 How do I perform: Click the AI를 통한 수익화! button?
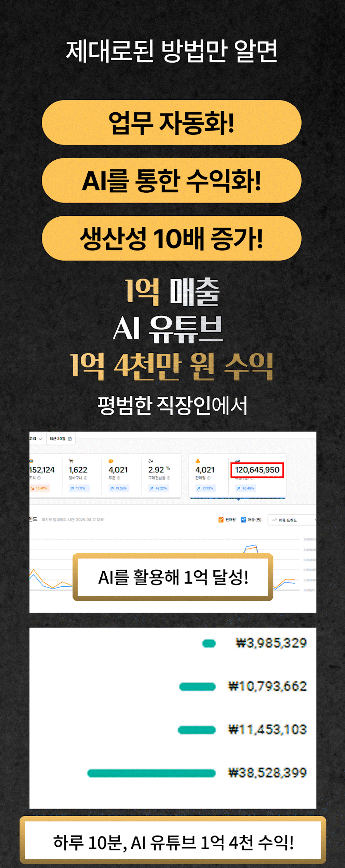click(172, 180)
